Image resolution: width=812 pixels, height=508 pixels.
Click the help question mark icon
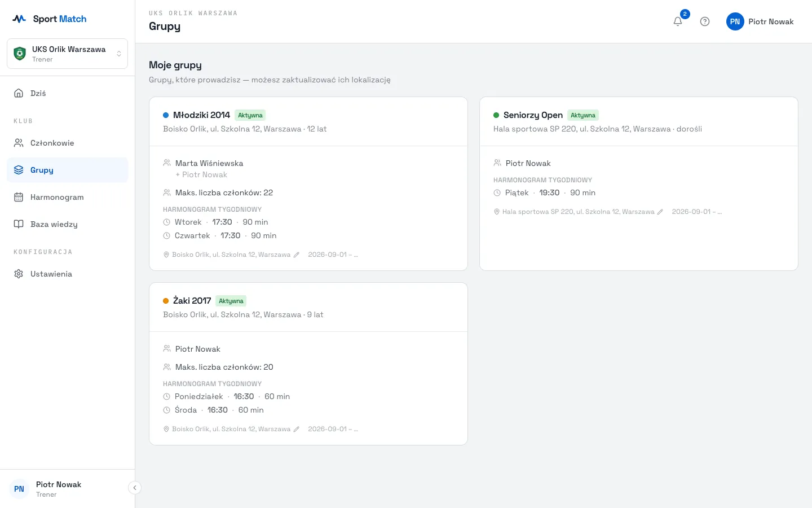point(705,21)
